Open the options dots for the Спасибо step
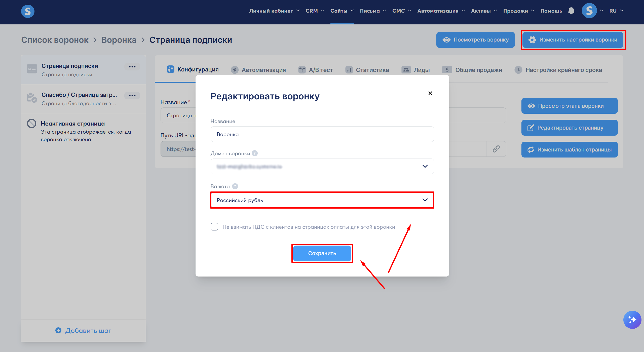644x352 pixels. [x=132, y=96]
